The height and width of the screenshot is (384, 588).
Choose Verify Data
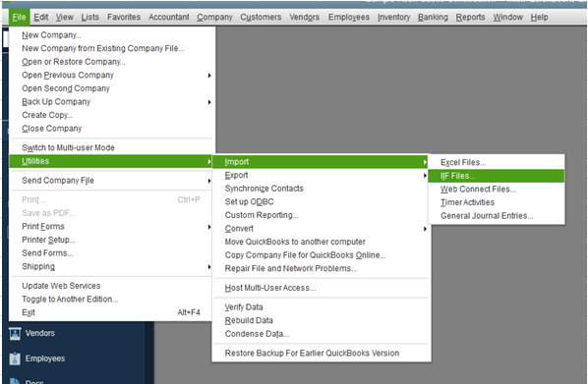322,307
